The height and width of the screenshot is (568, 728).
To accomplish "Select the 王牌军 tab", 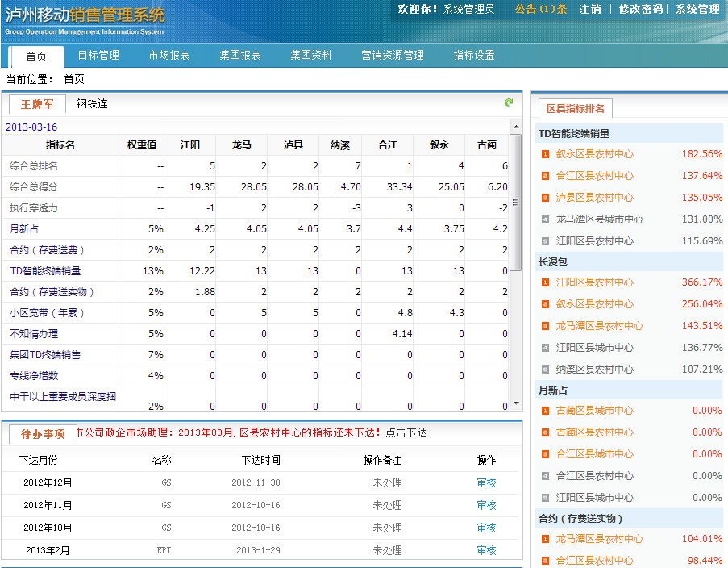I will (x=37, y=104).
